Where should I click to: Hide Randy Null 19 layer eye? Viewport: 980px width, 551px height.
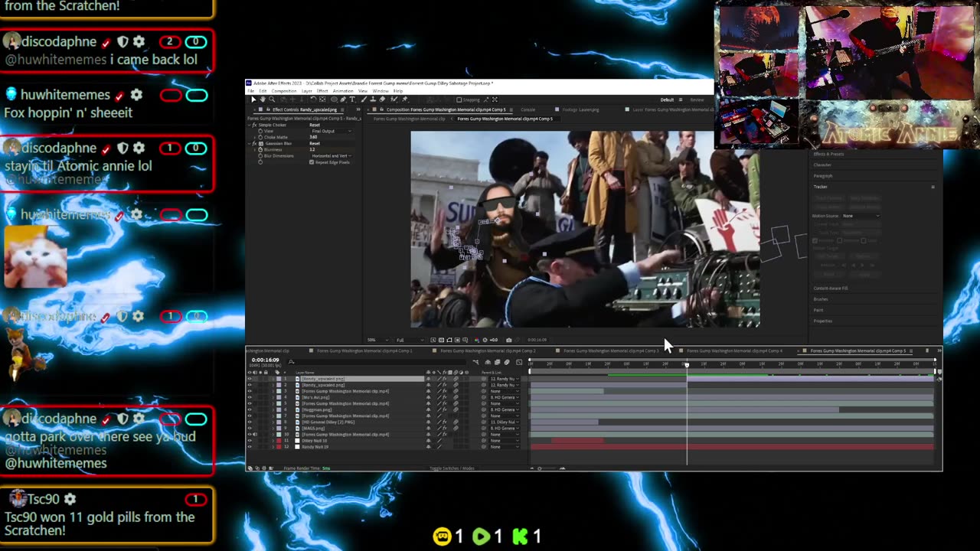[x=250, y=447]
